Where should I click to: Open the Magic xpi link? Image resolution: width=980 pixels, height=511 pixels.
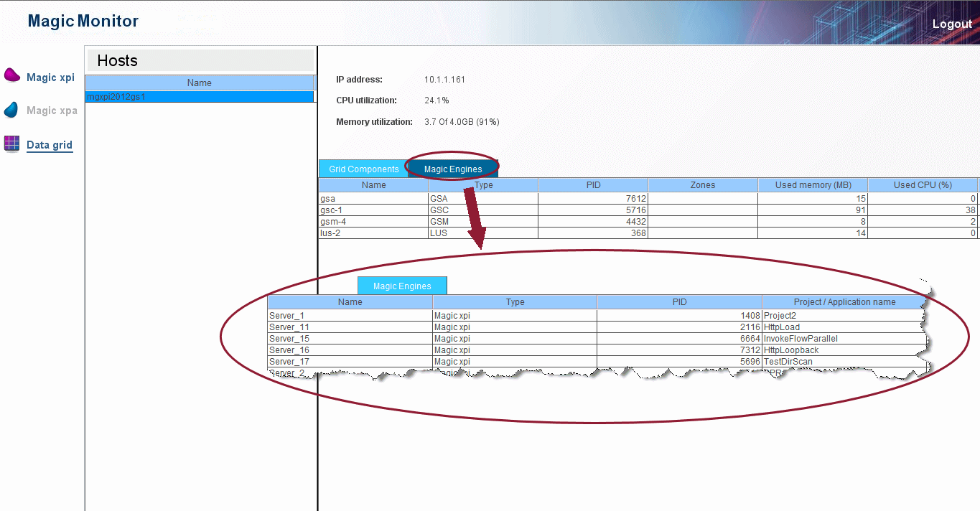(x=50, y=78)
